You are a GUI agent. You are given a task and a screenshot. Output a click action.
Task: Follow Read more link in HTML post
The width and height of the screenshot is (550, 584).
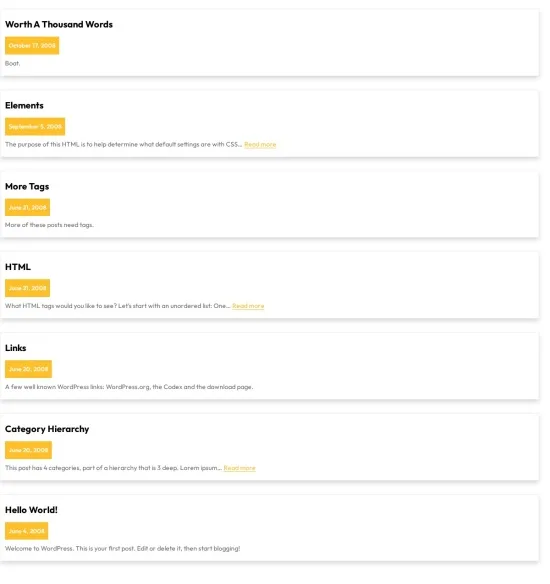point(248,306)
